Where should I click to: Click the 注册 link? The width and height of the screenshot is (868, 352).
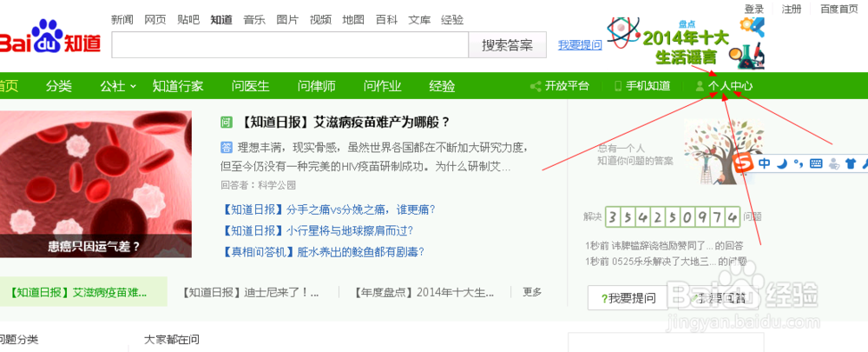click(x=791, y=9)
